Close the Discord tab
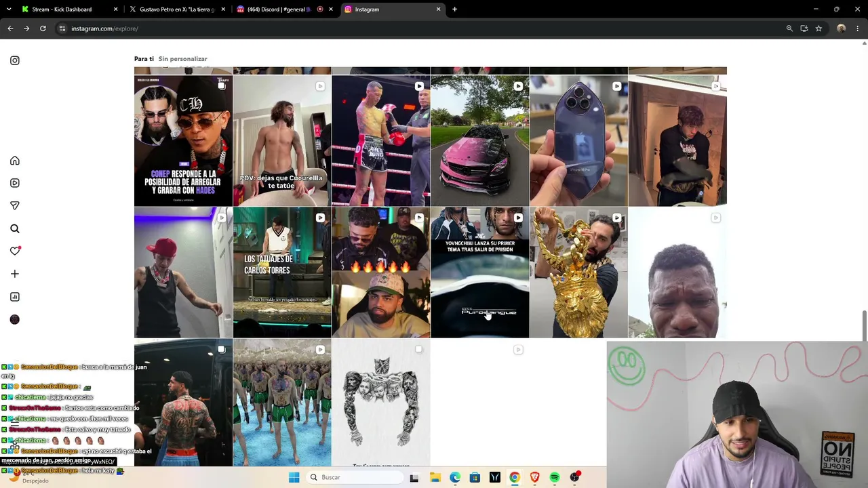Viewport: 868px width, 488px height. (x=331, y=9)
